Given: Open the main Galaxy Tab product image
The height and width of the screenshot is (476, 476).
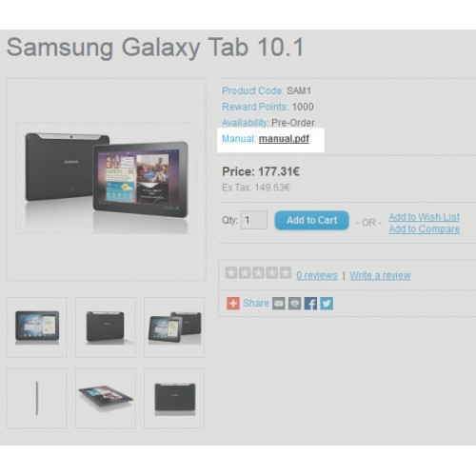Looking at the screenshot, I should [x=107, y=178].
